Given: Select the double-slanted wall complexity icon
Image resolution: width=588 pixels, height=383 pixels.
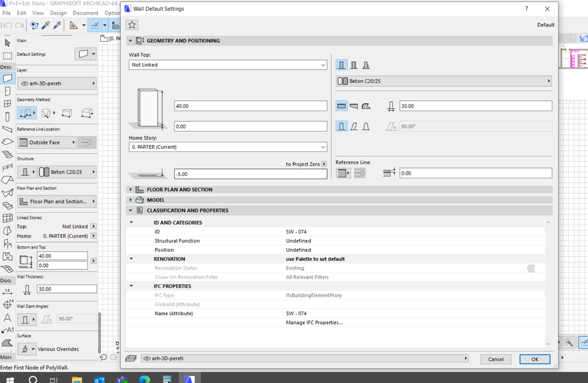Looking at the screenshot, I should click(x=366, y=126).
